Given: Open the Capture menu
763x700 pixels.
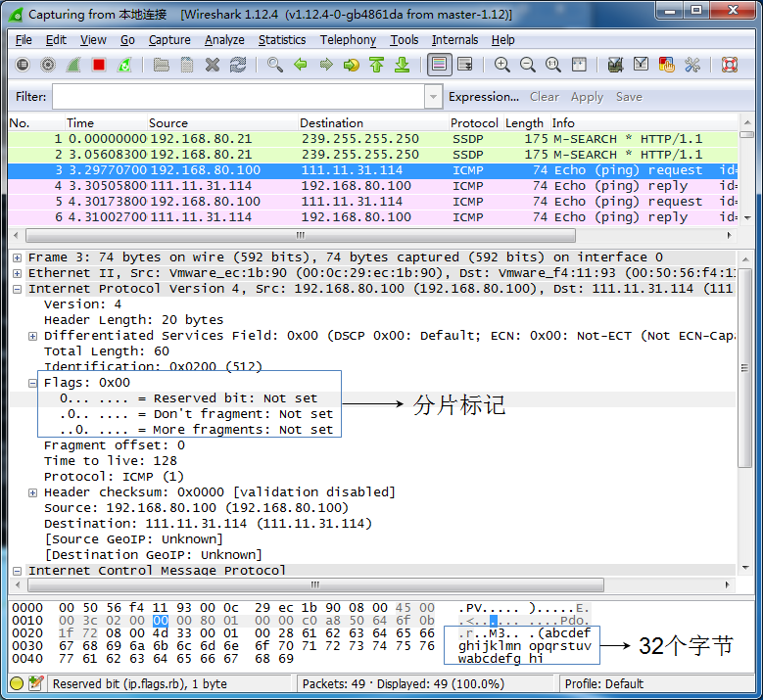Looking at the screenshot, I should 169,40.
